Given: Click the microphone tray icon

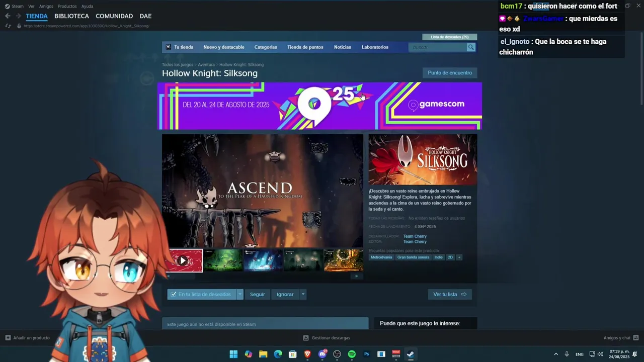Looking at the screenshot, I should click(567, 354).
